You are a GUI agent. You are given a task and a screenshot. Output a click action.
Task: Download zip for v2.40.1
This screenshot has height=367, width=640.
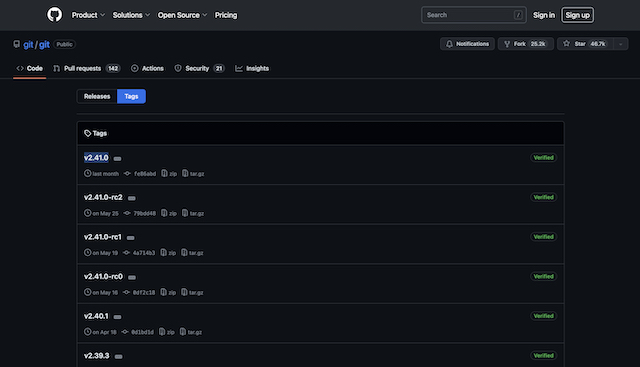pyautogui.click(x=167, y=332)
